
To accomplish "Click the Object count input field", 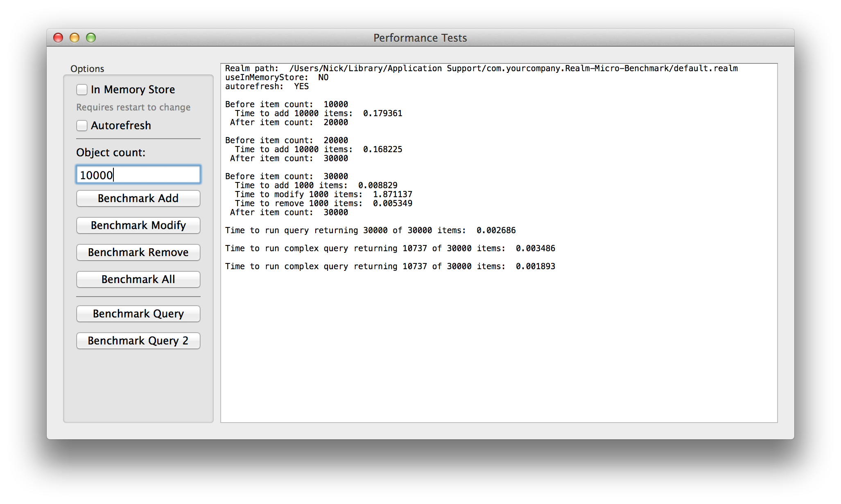I will point(138,175).
